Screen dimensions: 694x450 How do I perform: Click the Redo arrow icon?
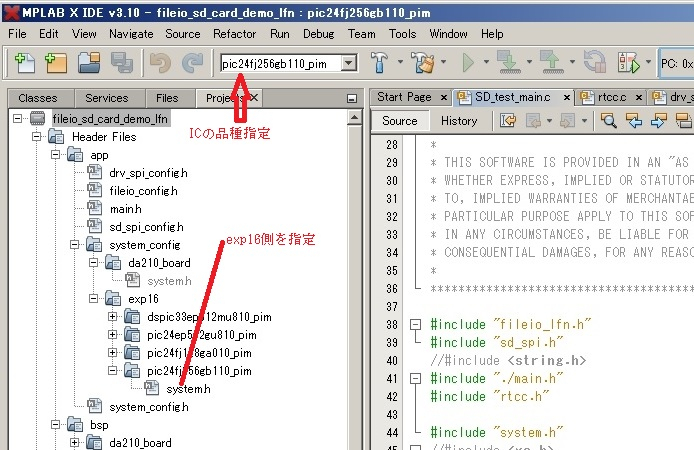[193, 63]
